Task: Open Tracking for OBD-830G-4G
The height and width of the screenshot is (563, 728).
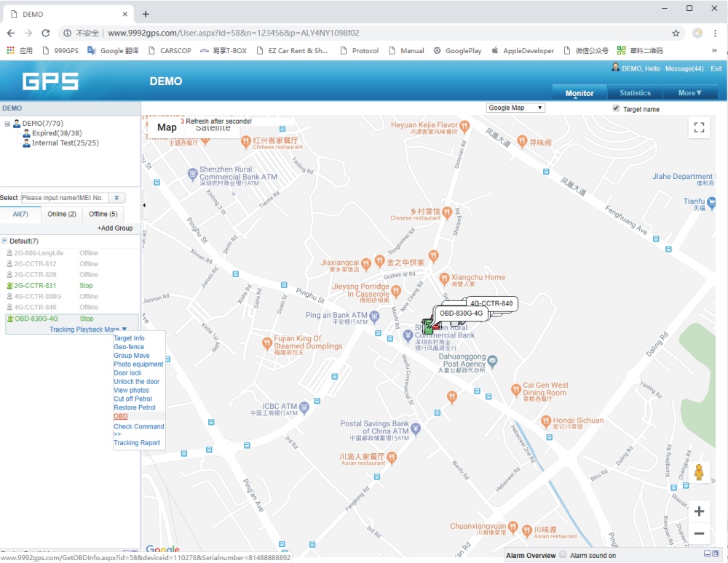Action: coord(62,330)
